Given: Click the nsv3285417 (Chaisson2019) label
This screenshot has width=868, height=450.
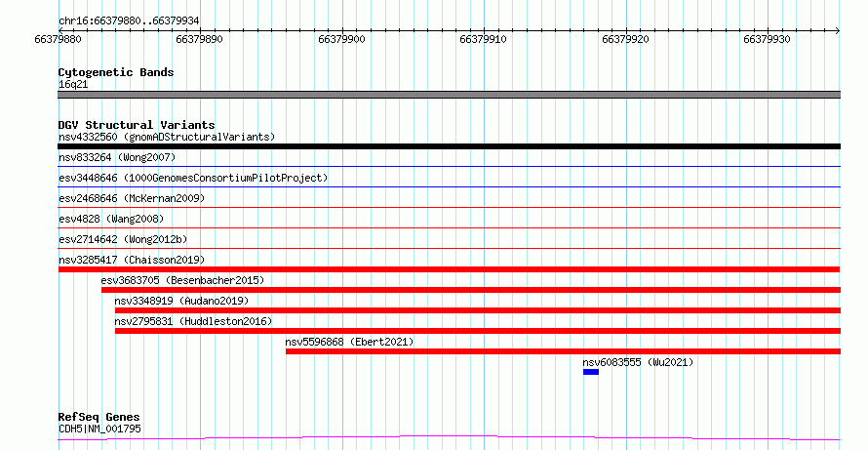Looking at the screenshot, I should [x=132, y=260].
